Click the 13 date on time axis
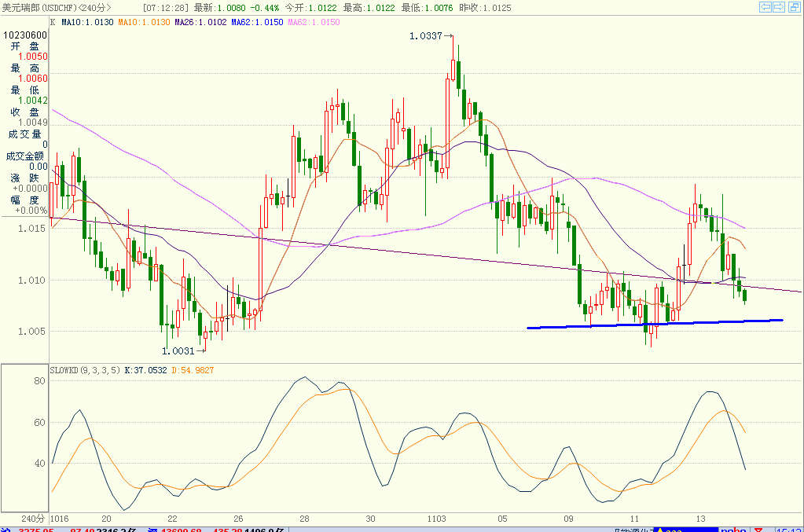The width and height of the screenshot is (804, 532). pyautogui.click(x=701, y=519)
